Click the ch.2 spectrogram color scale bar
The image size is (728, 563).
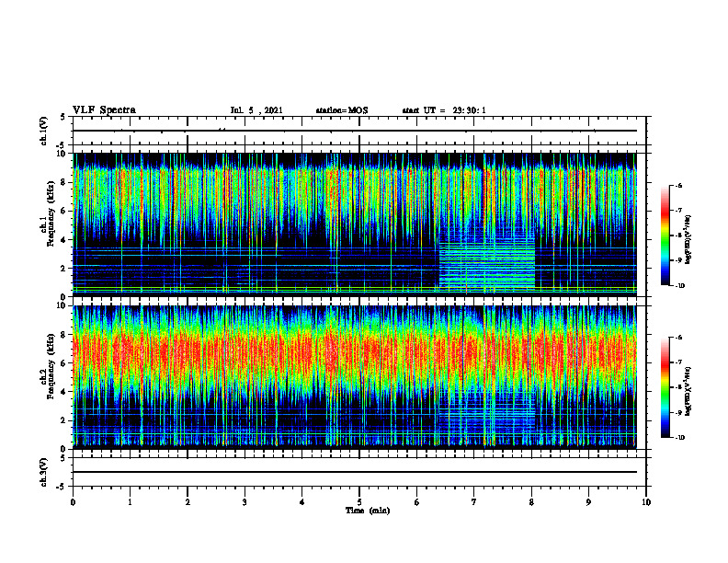[665, 387]
